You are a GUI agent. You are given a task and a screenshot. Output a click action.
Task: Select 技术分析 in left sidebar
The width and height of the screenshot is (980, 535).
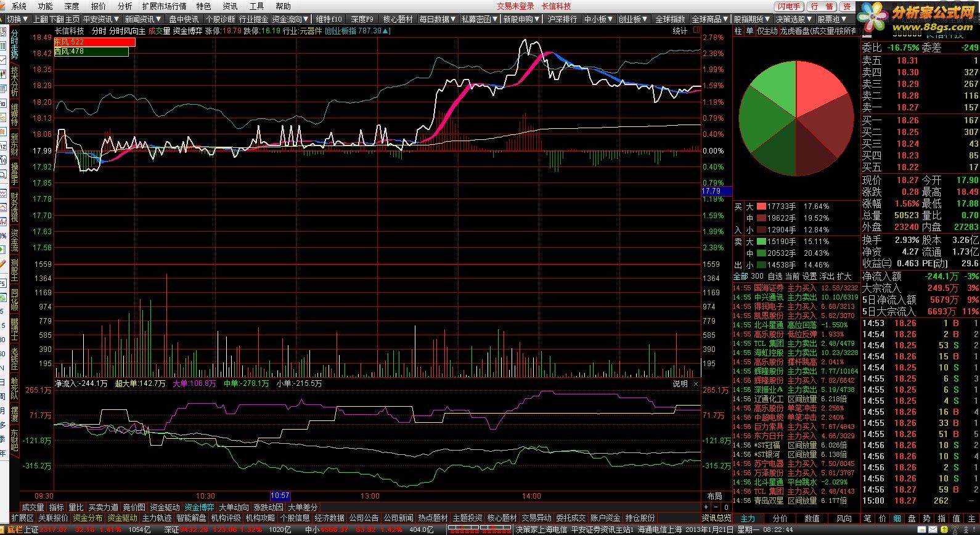tap(14, 81)
